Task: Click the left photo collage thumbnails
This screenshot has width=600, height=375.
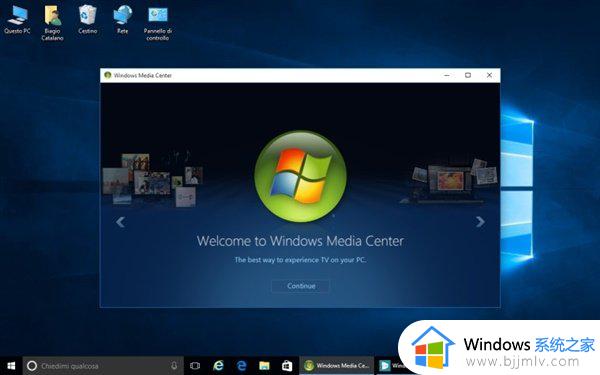Action: 153,179
